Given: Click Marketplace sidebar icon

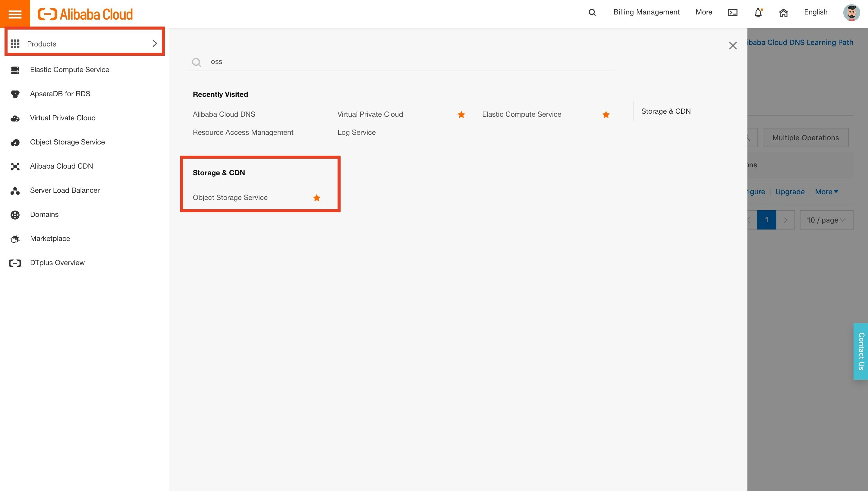Looking at the screenshot, I should (x=15, y=239).
